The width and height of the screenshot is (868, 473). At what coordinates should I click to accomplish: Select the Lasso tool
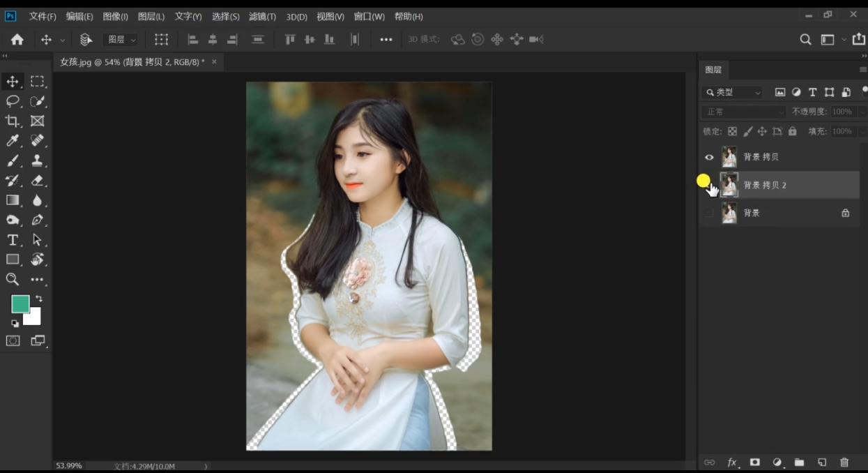click(13, 101)
